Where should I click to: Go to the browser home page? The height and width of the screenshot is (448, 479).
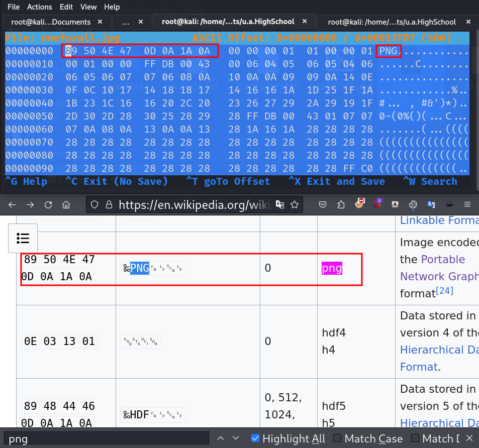click(x=66, y=204)
